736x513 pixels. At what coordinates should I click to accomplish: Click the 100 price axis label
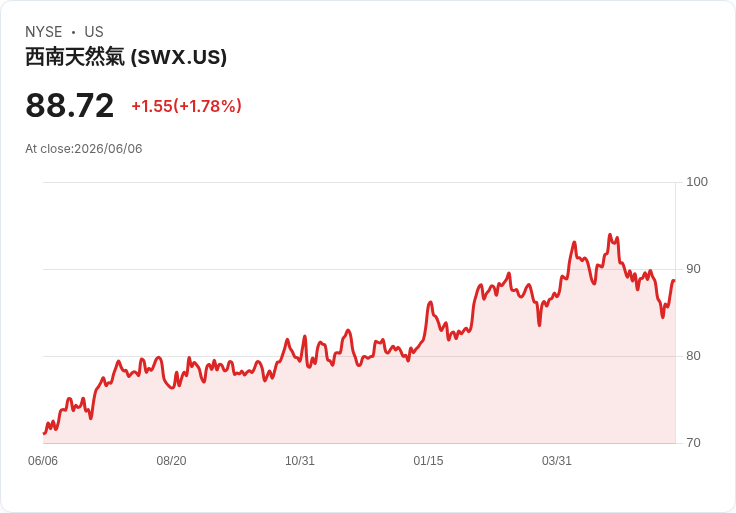(x=697, y=182)
